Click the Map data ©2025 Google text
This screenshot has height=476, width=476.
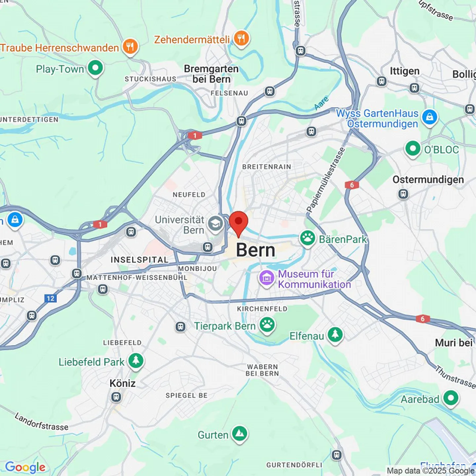[x=430, y=471]
